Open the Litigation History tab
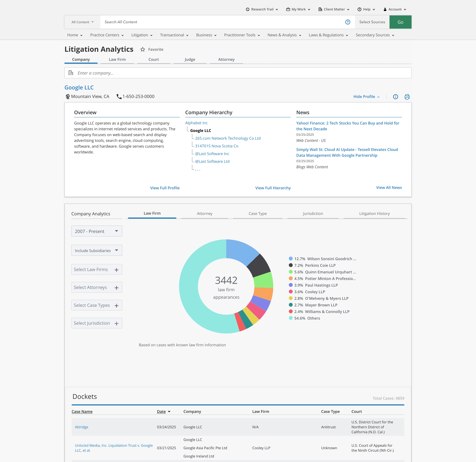The image size is (476, 462). tap(374, 214)
